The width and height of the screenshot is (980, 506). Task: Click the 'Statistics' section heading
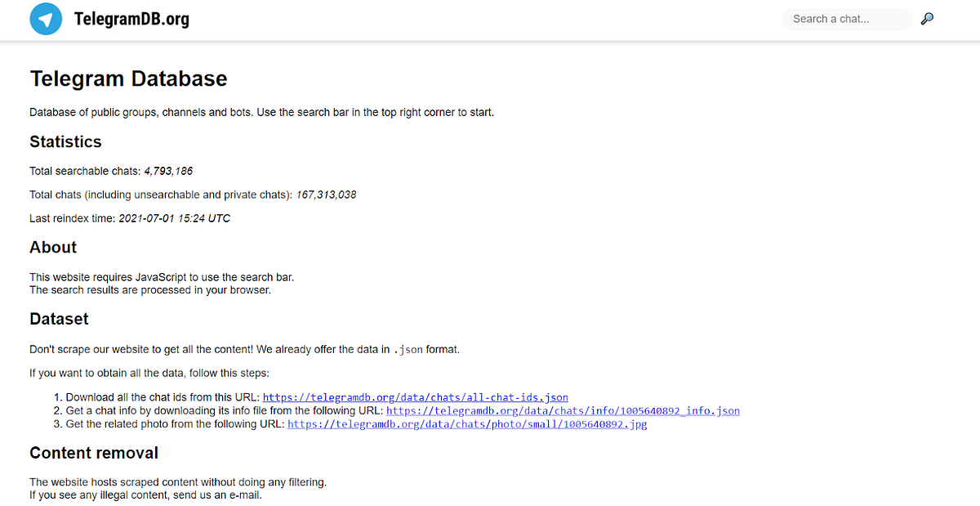click(x=65, y=141)
